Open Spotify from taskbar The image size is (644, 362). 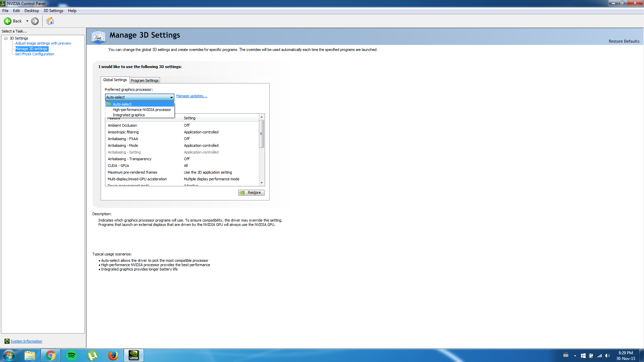71,355
